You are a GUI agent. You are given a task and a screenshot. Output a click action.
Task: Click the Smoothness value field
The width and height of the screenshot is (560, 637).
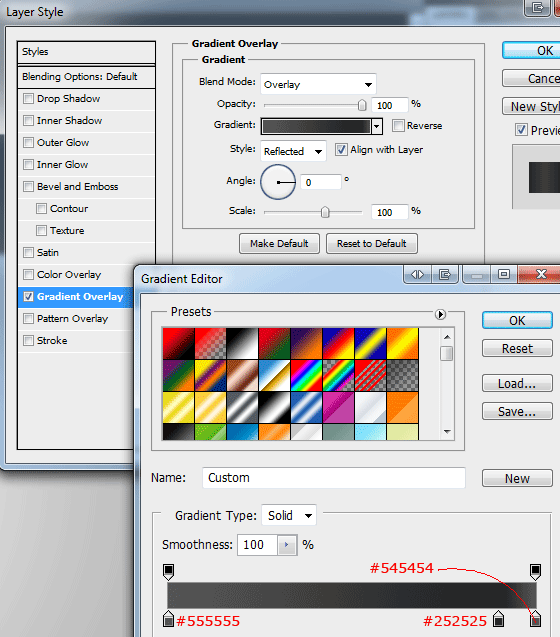(258, 545)
